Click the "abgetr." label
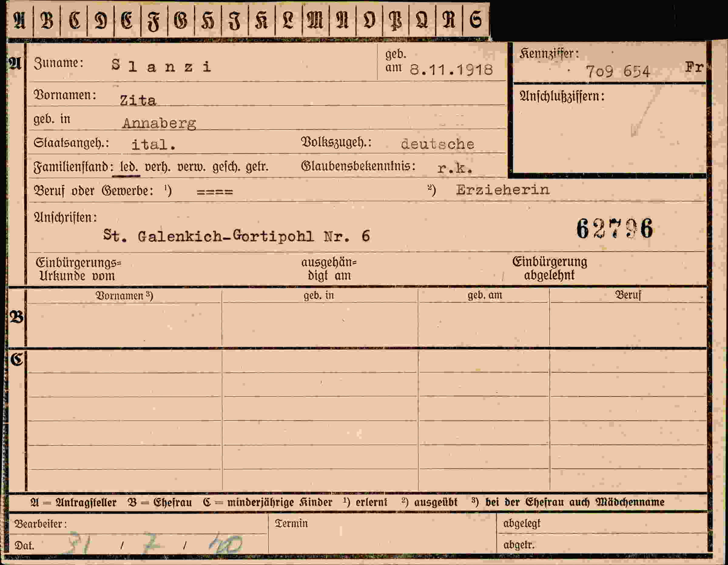728x565 pixels. [x=519, y=545]
